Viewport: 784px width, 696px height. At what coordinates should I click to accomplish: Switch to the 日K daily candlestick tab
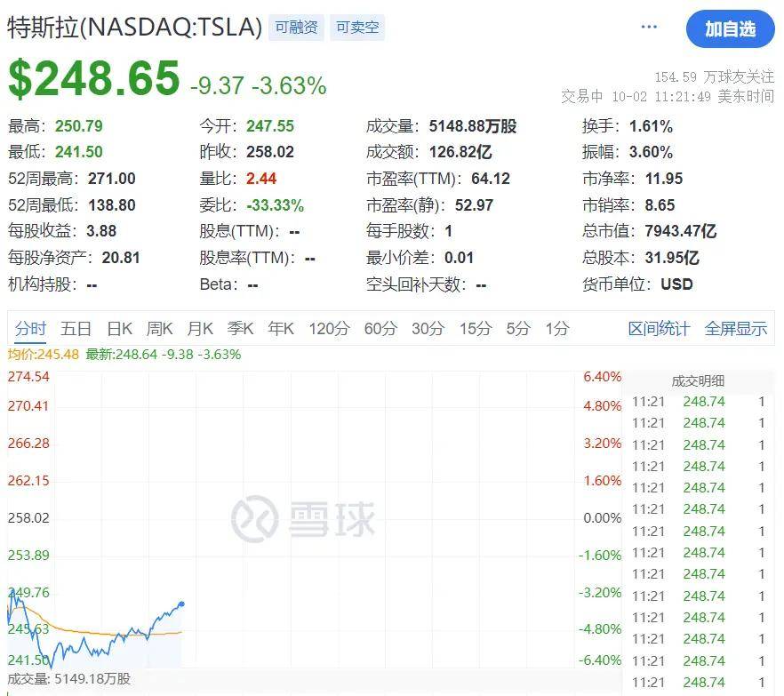(x=119, y=328)
